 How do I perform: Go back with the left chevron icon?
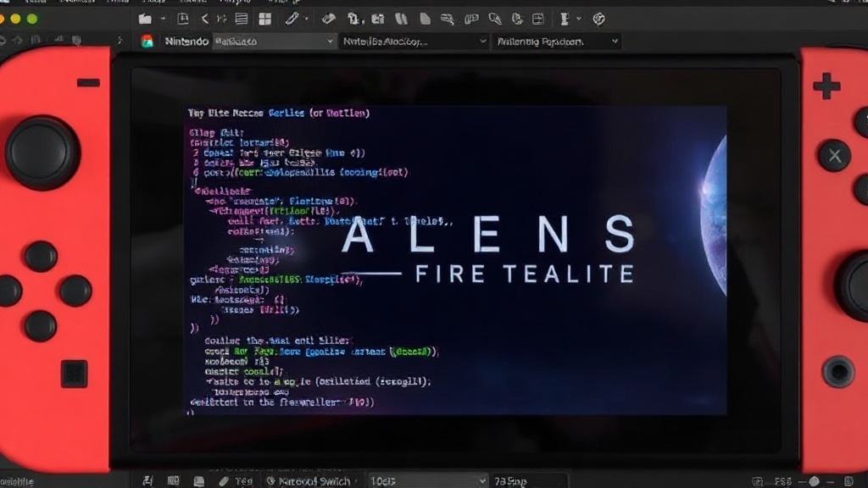click(205, 19)
